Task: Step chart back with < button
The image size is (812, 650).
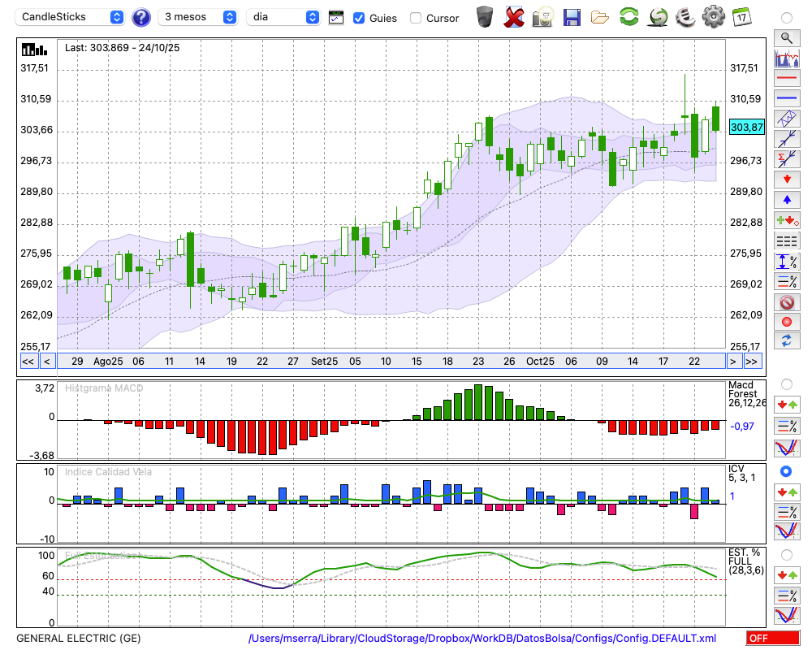Action: pos(47,362)
